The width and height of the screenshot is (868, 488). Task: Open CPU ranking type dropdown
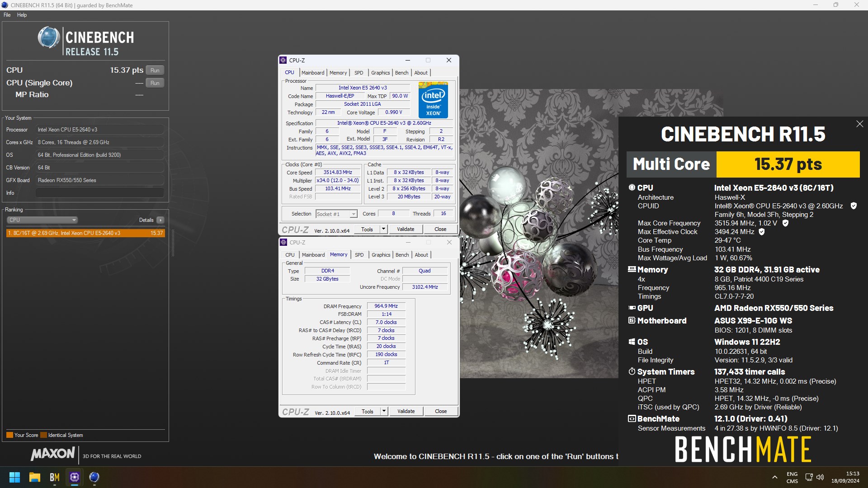coord(42,220)
